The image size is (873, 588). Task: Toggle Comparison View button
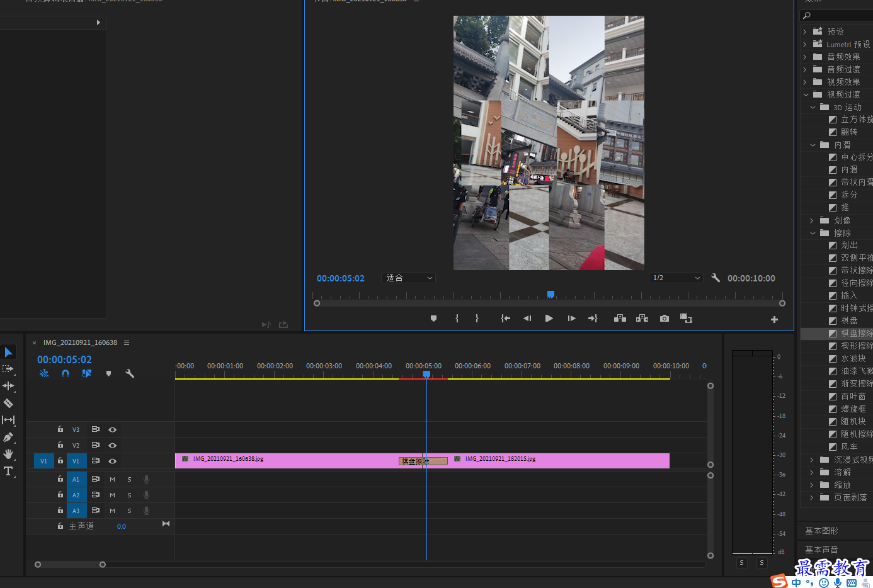pyautogui.click(x=686, y=319)
